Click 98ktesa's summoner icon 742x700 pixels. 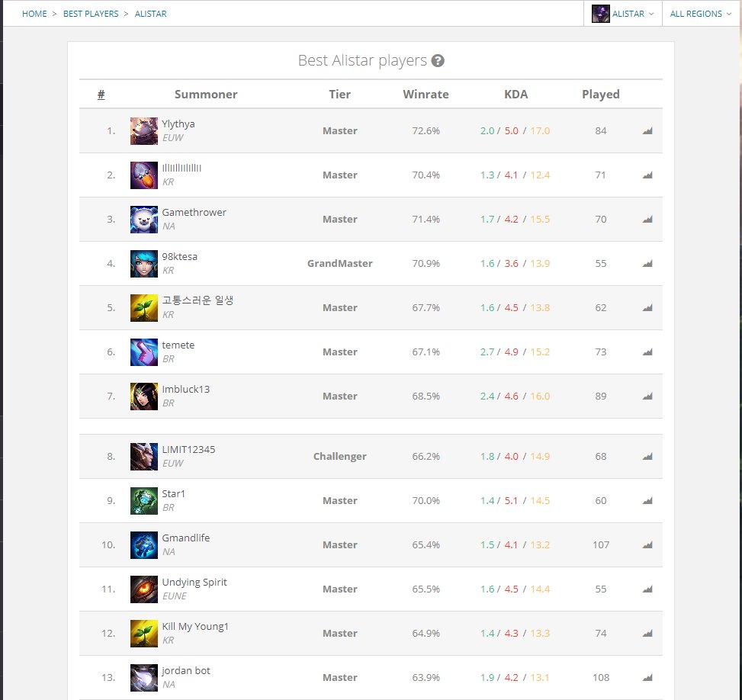(x=144, y=263)
